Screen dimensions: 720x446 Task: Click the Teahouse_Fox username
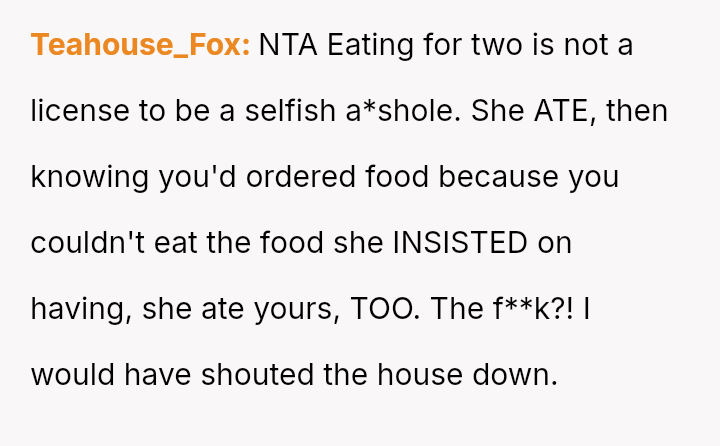coord(140,45)
